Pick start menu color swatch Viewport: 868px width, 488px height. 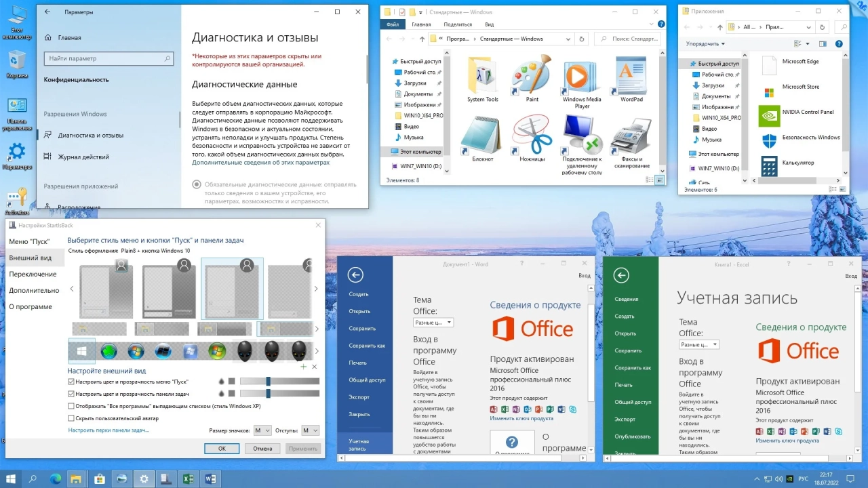coord(231,382)
